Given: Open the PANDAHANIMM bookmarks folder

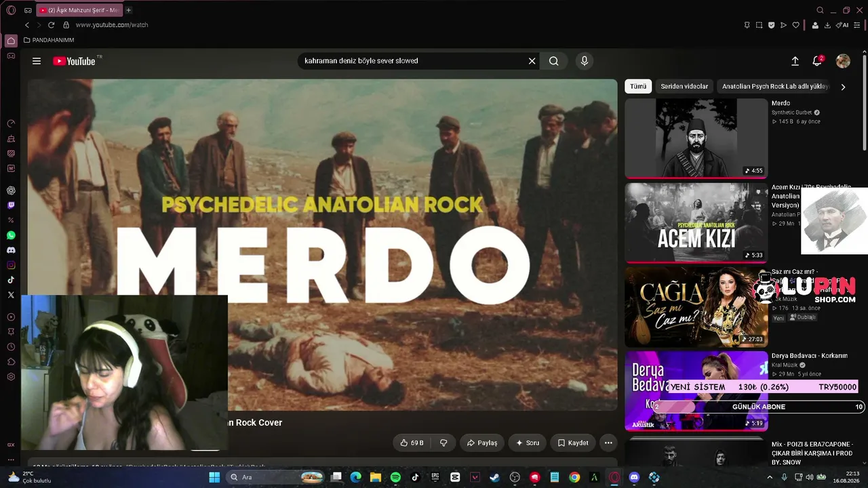Looking at the screenshot, I should click(49, 40).
